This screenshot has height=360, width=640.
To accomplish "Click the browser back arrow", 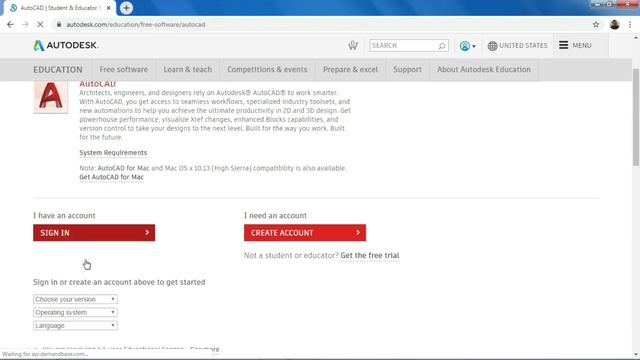I will (10, 24).
